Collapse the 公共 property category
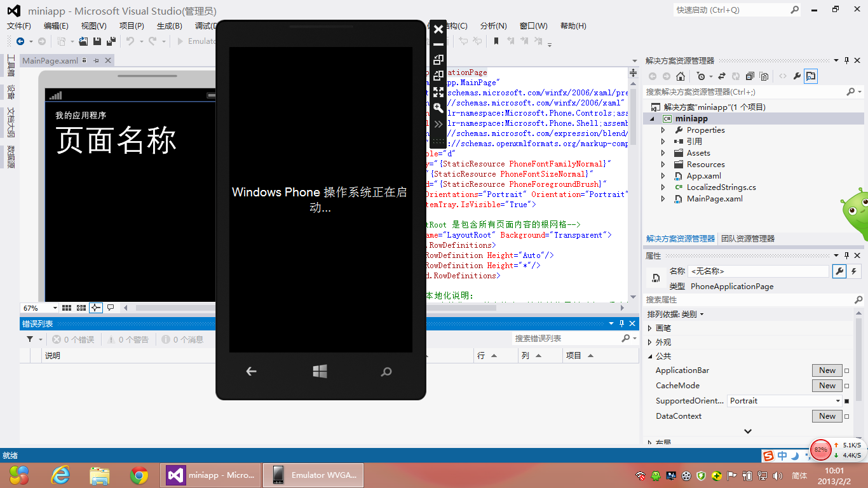 click(x=649, y=356)
